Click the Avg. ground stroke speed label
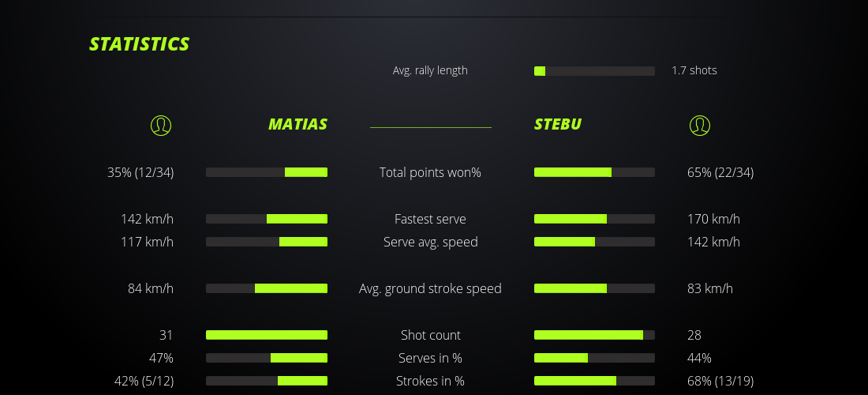The image size is (868, 395). (x=430, y=288)
